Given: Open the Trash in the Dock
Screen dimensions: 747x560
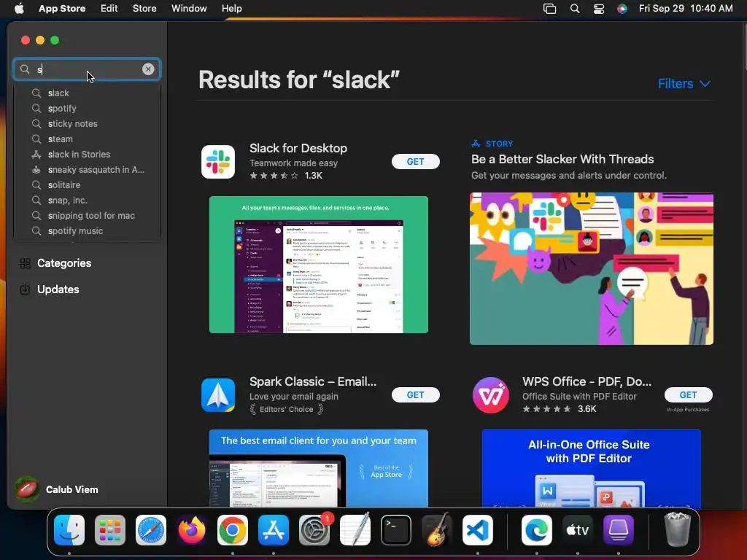Looking at the screenshot, I should coord(677,529).
